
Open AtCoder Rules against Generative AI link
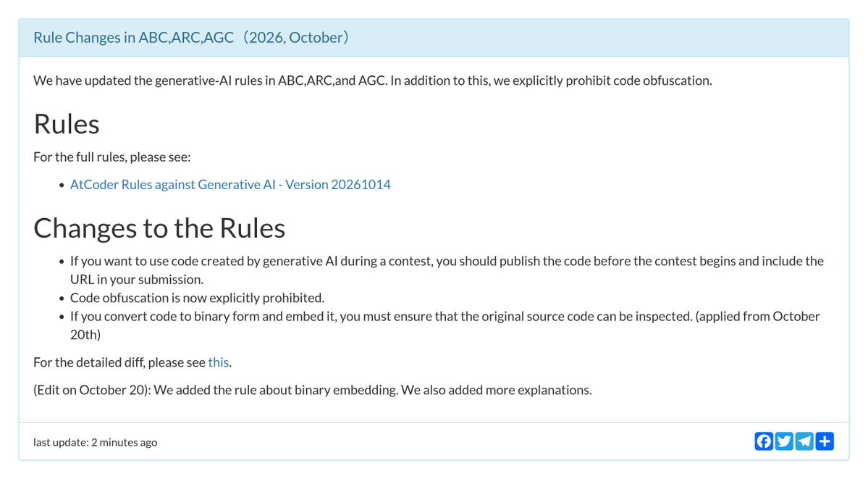coord(230,184)
